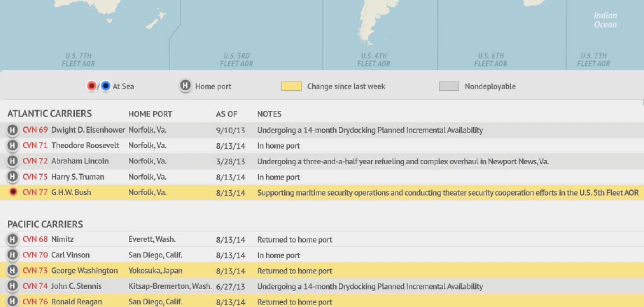Select CVN 75 hull number
644x307 pixels.
[x=35, y=177]
